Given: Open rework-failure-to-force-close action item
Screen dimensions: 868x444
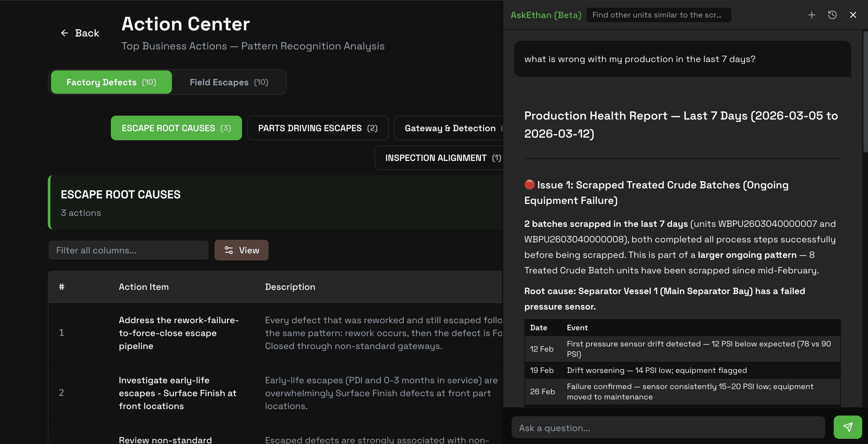Looking at the screenshot, I should tap(179, 333).
